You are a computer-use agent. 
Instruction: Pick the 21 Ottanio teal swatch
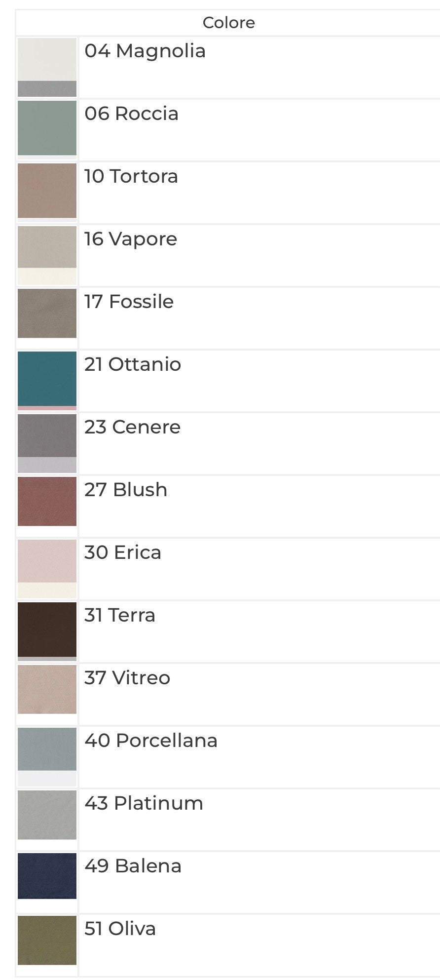(x=47, y=380)
